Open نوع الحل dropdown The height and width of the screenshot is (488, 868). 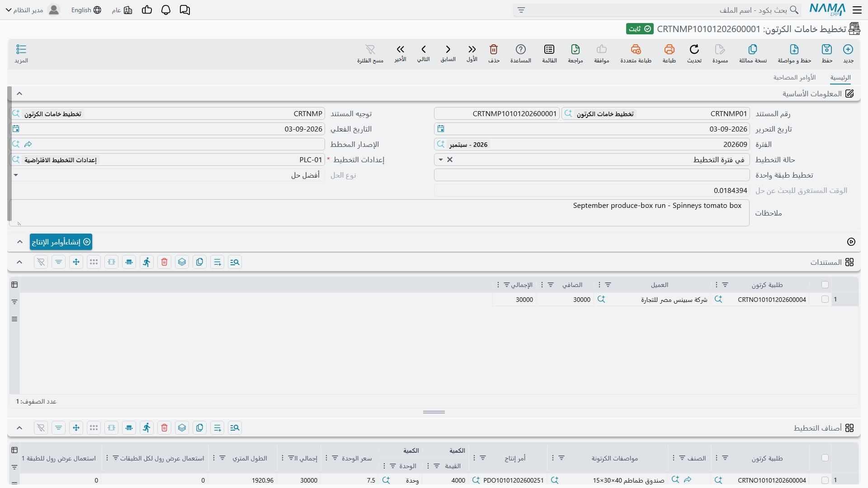[x=16, y=175]
